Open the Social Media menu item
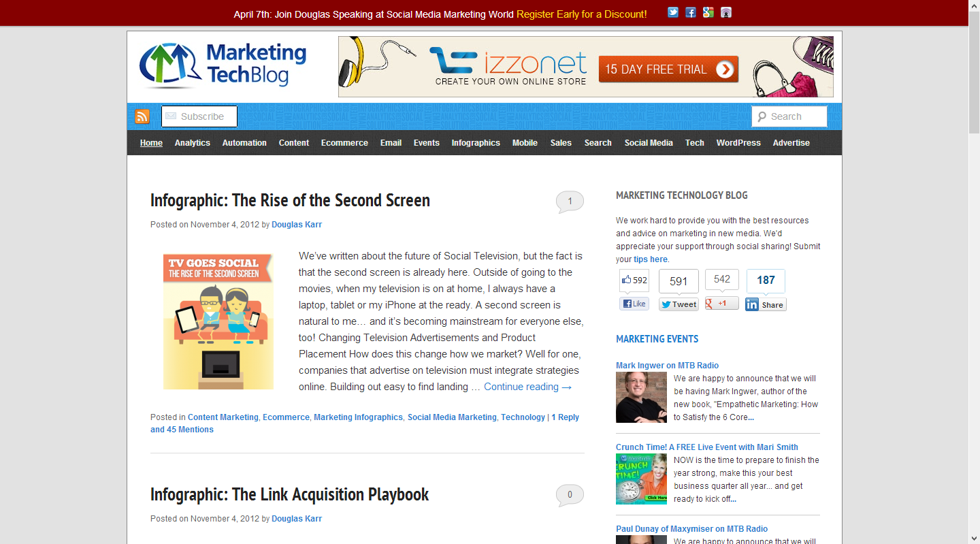 pyautogui.click(x=649, y=143)
